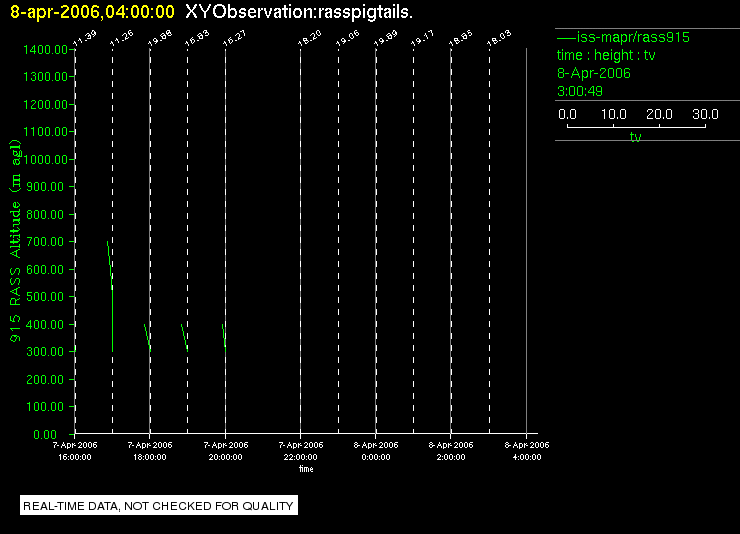The width and height of the screenshot is (740, 534).
Task: Click the green 'tv' label under the scale bar
Action: pyautogui.click(x=636, y=137)
